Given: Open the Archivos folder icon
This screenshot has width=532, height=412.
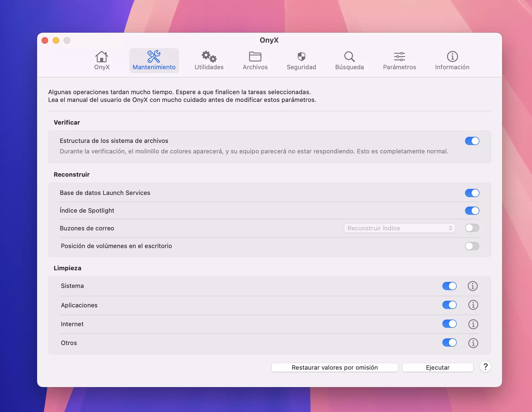Looking at the screenshot, I should (x=255, y=57).
